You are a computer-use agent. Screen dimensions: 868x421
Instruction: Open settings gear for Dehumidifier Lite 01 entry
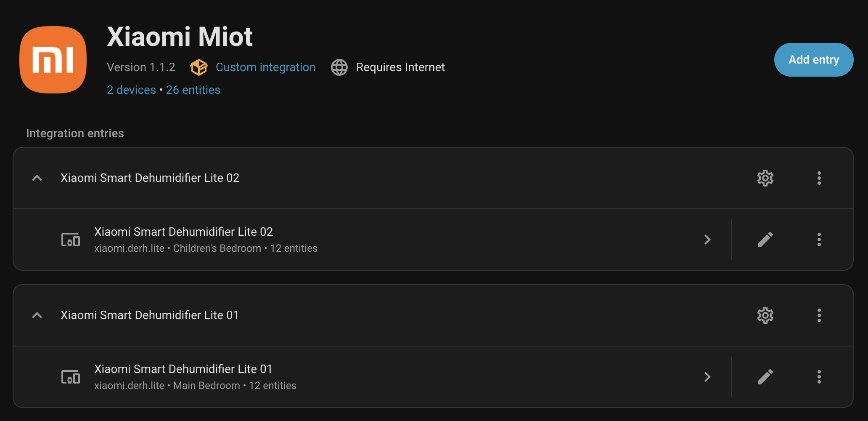pos(765,315)
